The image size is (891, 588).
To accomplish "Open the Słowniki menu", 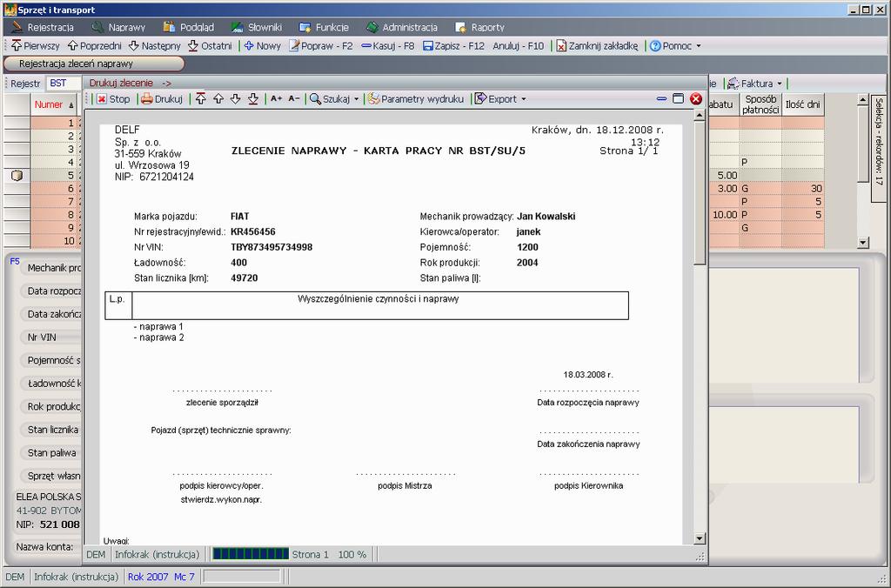I will click(x=257, y=27).
